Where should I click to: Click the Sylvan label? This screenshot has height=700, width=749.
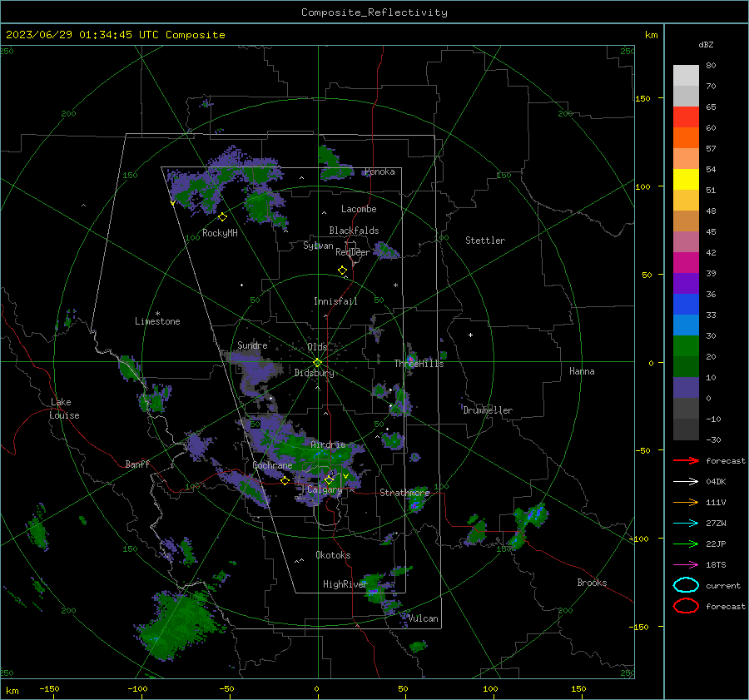(x=318, y=246)
